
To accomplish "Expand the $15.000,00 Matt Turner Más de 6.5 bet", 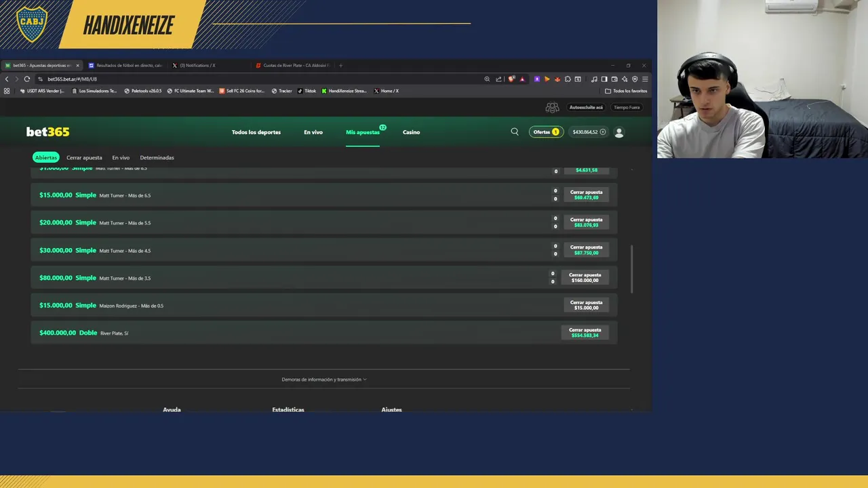I will point(324,195).
